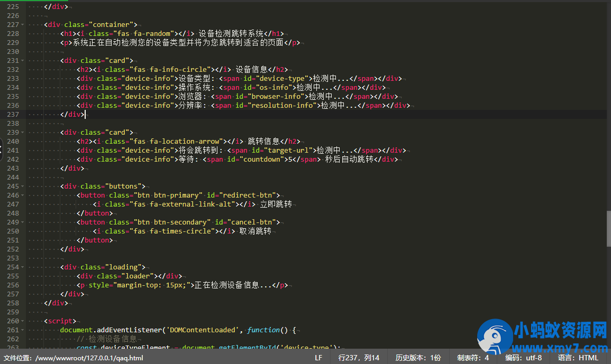Fold the first card div at line 231

pos(23,61)
